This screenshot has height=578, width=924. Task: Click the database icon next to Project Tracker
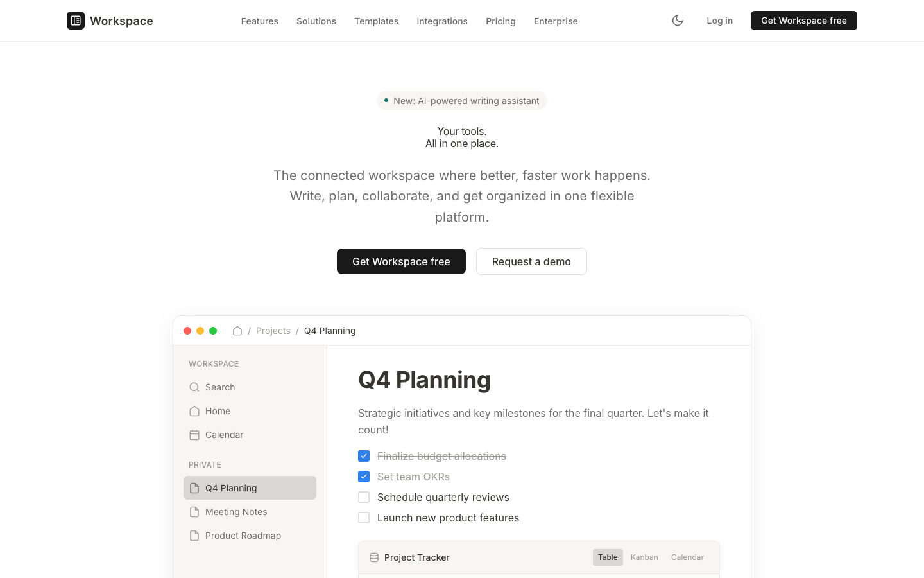click(374, 557)
